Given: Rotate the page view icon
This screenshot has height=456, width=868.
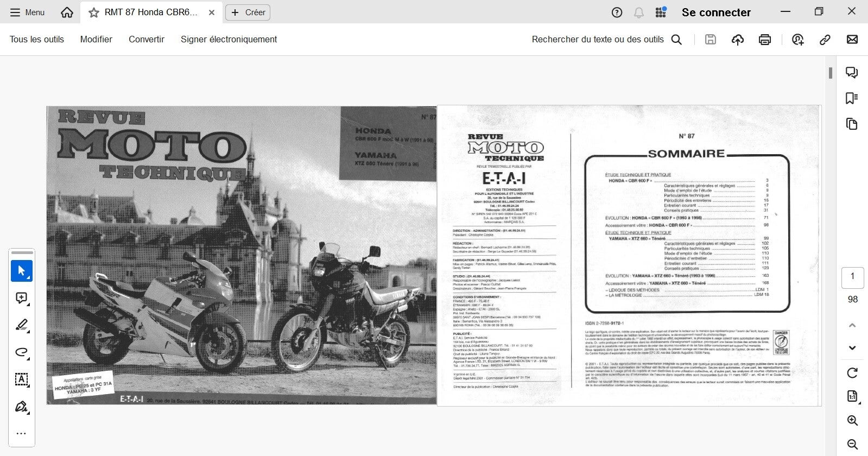Looking at the screenshot, I should click(852, 373).
